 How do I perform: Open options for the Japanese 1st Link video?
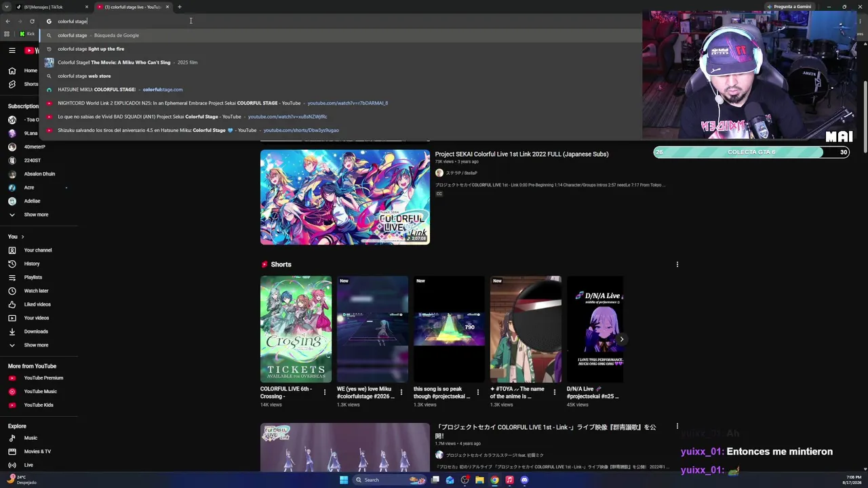[677, 426]
